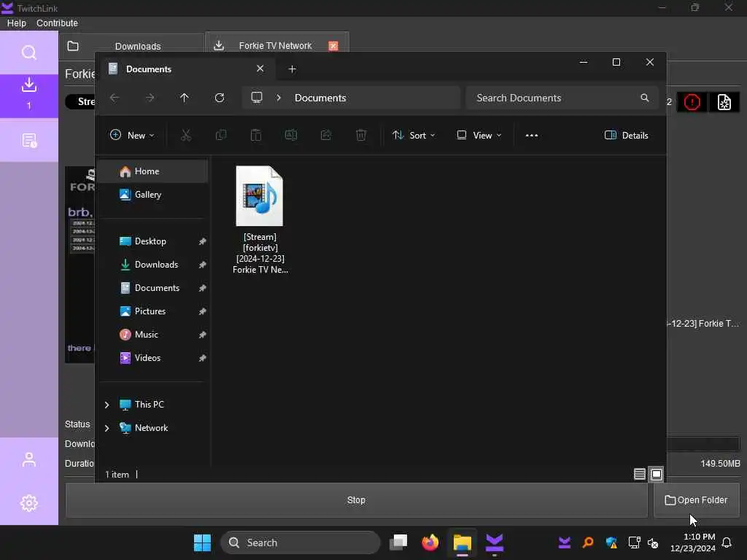This screenshot has width=747, height=560.
Task: Open the notifications bell in the tray
Action: point(727,542)
